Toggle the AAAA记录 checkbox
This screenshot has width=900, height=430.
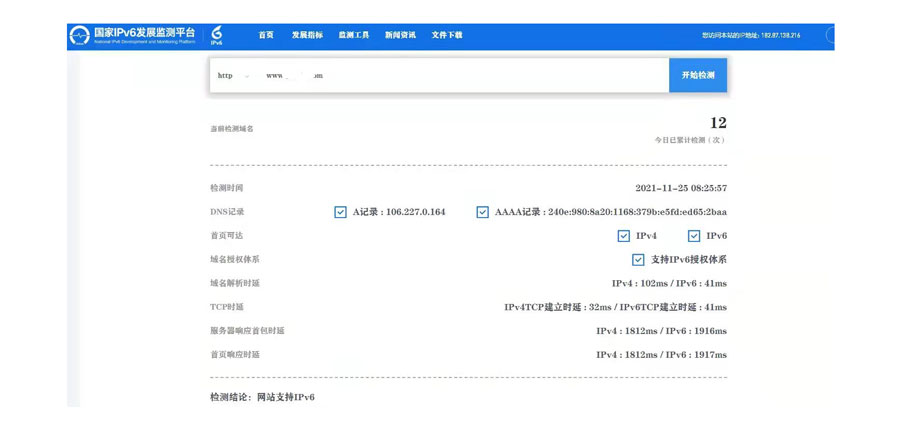point(483,212)
